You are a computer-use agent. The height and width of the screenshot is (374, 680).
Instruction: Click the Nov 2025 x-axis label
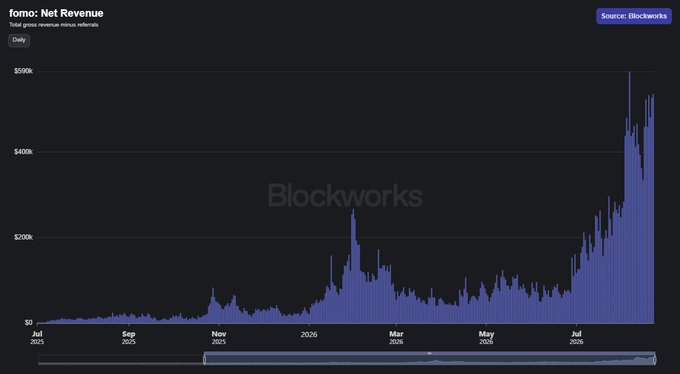tap(219, 338)
